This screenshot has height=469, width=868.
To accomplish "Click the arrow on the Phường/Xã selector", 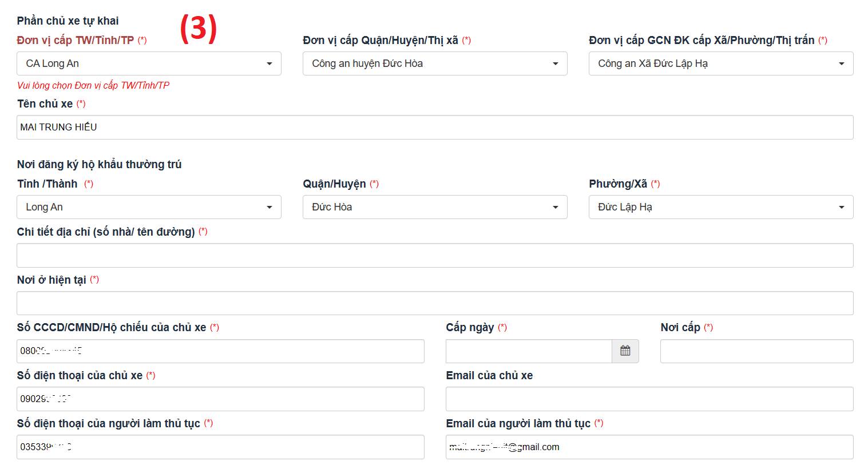I will (841, 207).
